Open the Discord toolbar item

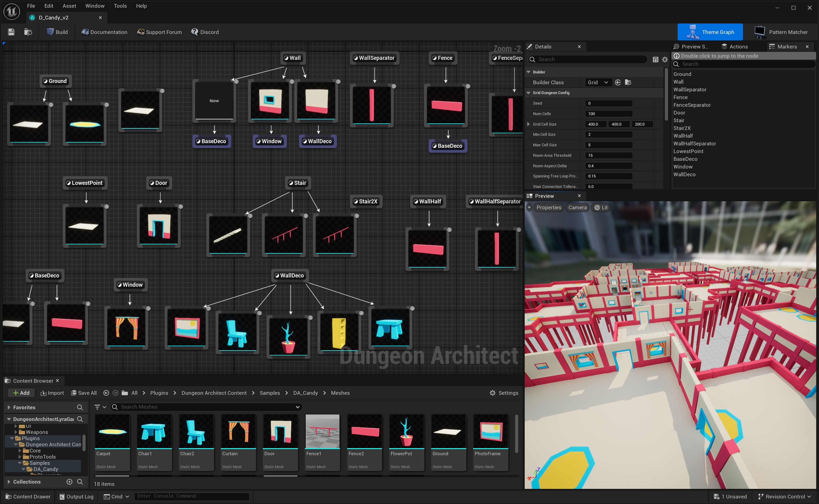point(205,32)
